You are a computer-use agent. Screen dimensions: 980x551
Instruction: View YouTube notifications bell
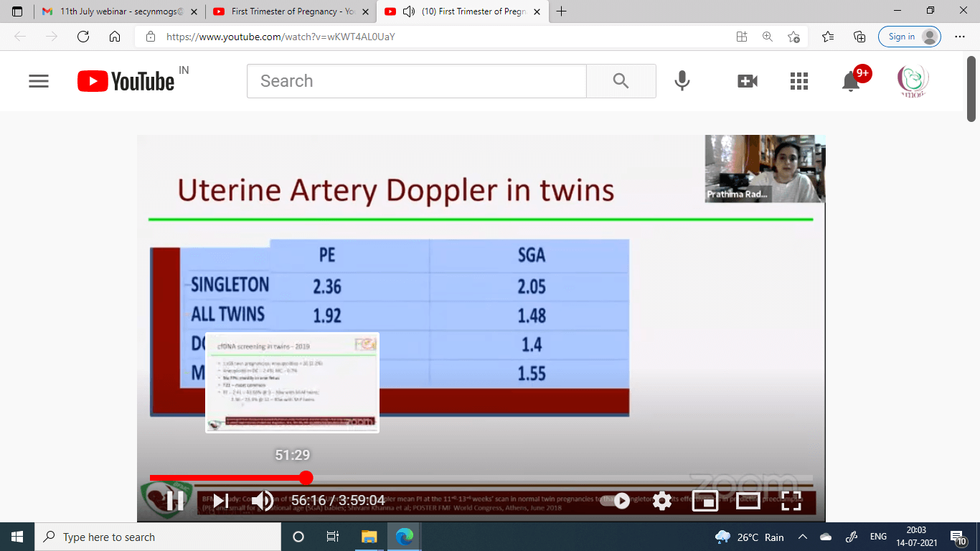point(851,81)
